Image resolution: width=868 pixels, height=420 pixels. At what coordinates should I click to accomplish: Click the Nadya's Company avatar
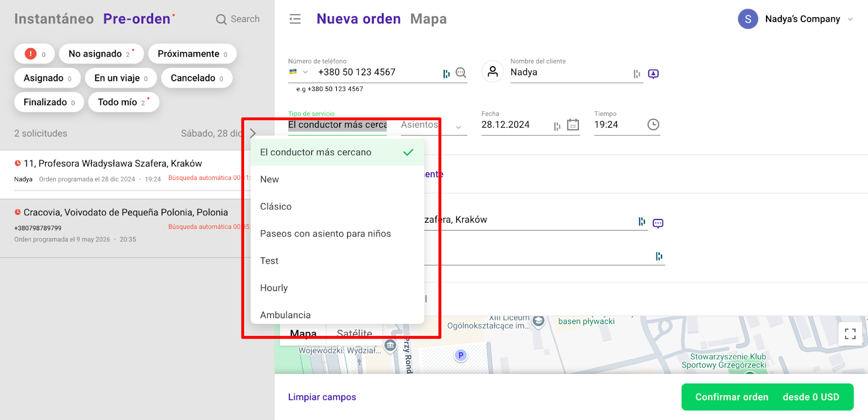[x=748, y=19]
